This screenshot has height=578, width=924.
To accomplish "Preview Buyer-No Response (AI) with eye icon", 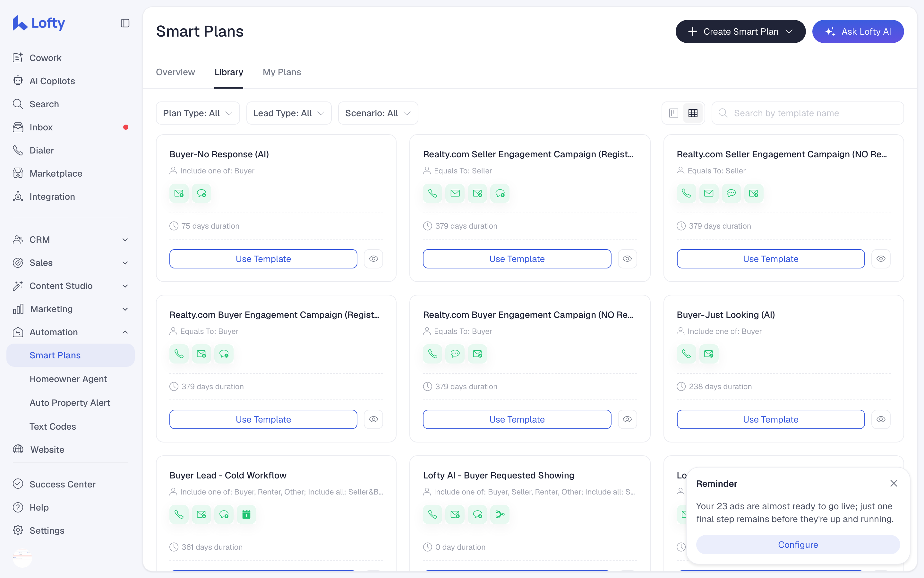I will click(373, 259).
